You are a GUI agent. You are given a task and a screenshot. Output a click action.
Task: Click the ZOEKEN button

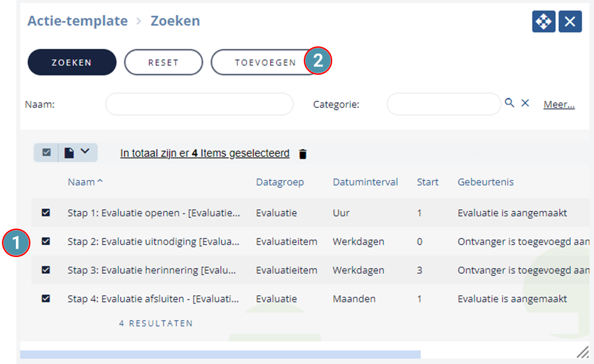(72, 62)
